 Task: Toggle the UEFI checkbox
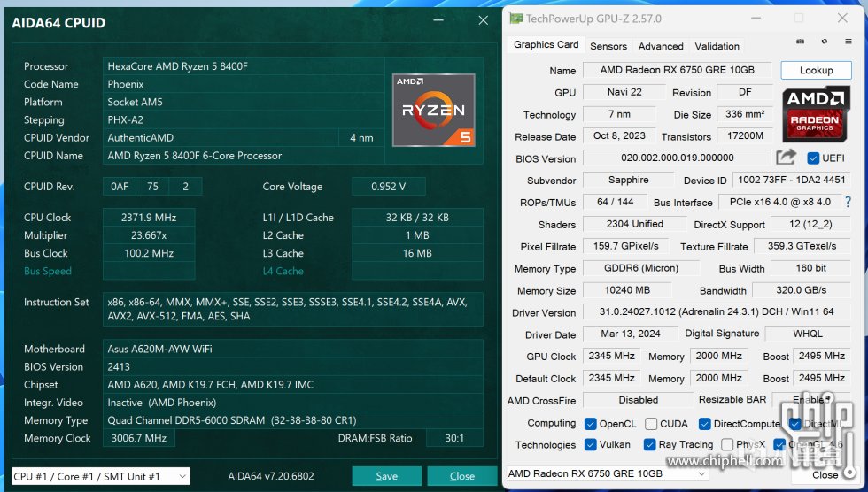click(813, 158)
